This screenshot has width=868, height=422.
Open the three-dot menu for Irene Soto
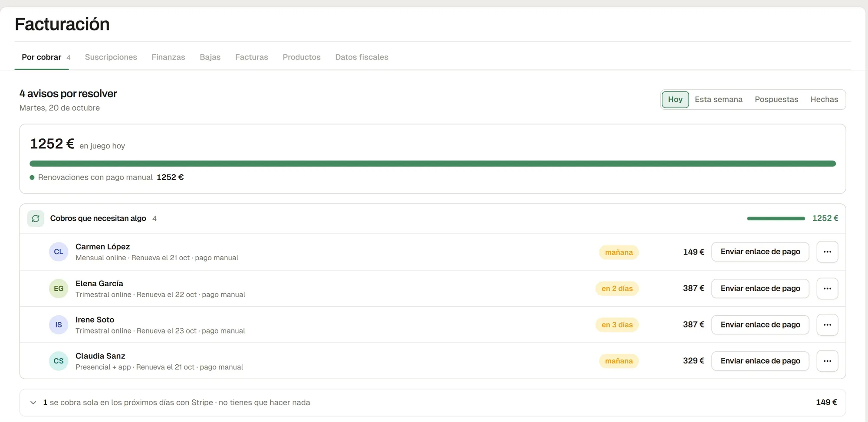pos(827,325)
